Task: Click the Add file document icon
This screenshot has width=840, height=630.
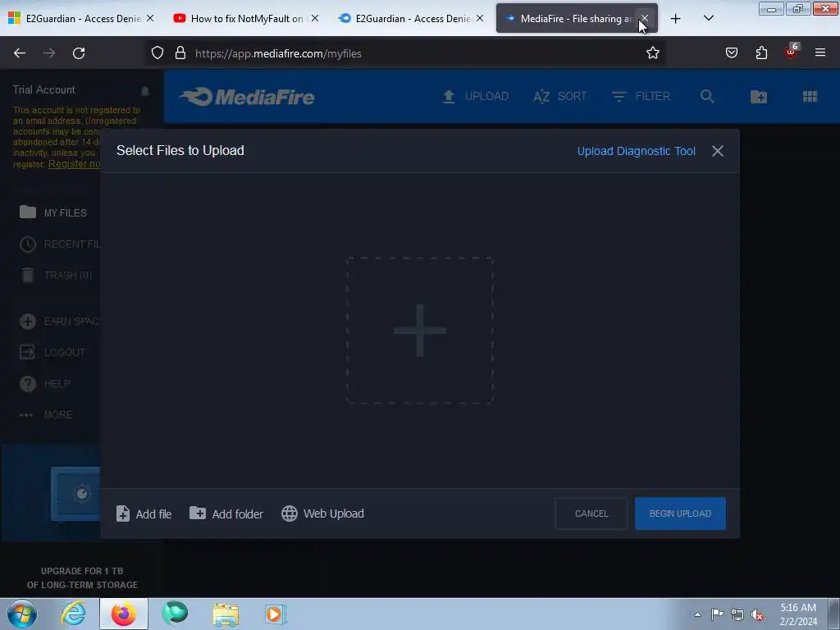Action: 123,514
